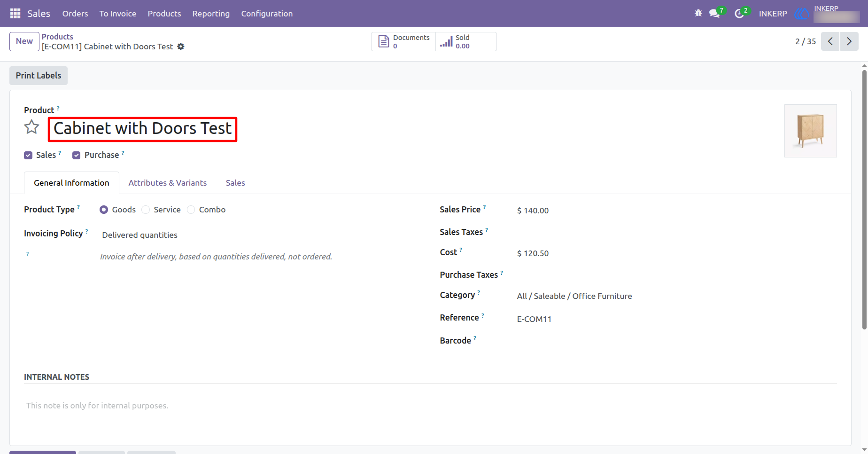This screenshot has height=454, width=868.
Task: Show help tooltip for Invoicing Policy
Action: click(x=87, y=231)
